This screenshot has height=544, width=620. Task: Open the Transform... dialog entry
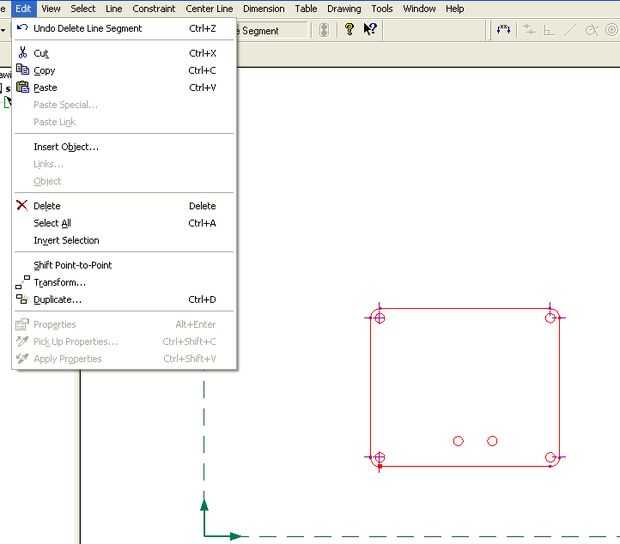pos(124,282)
